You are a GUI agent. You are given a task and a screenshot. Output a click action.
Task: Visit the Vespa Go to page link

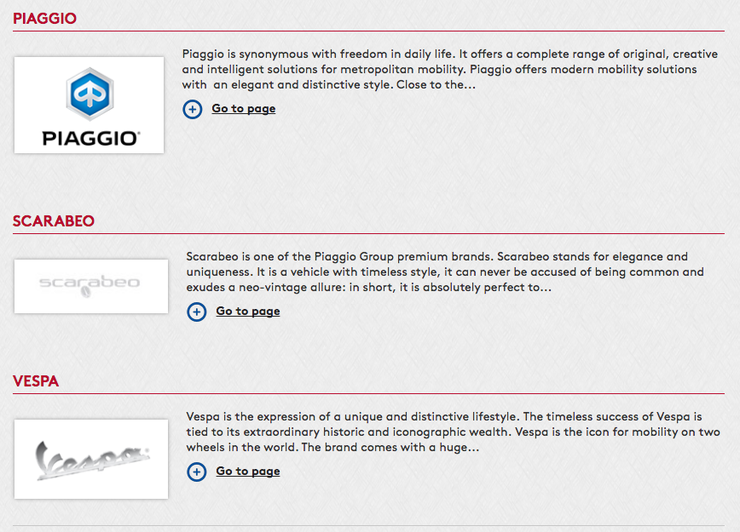coord(248,471)
